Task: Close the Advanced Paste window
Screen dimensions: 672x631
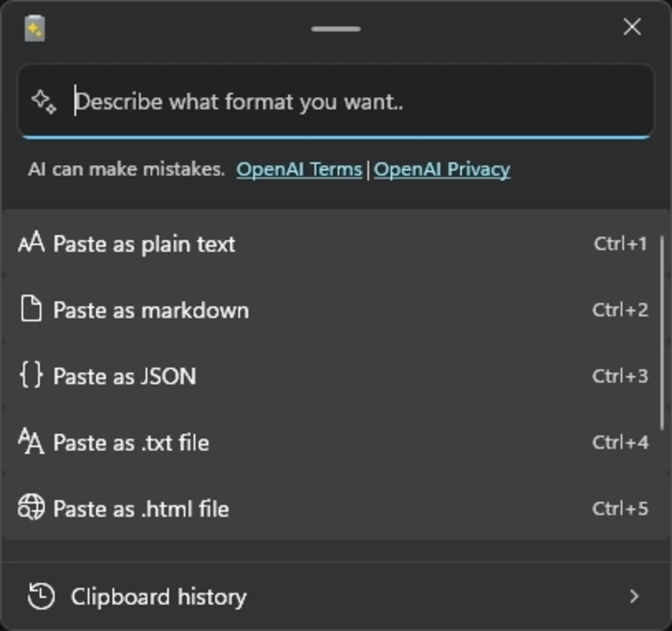Action: (632, 27)
